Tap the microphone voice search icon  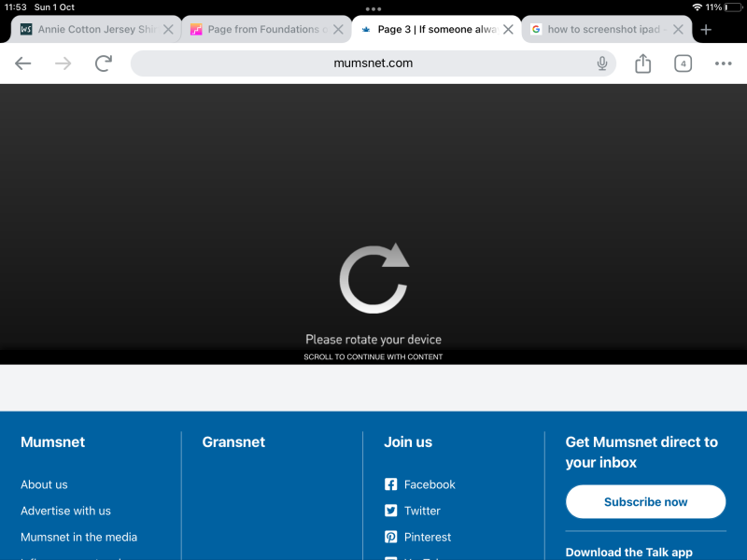point(602,63)
